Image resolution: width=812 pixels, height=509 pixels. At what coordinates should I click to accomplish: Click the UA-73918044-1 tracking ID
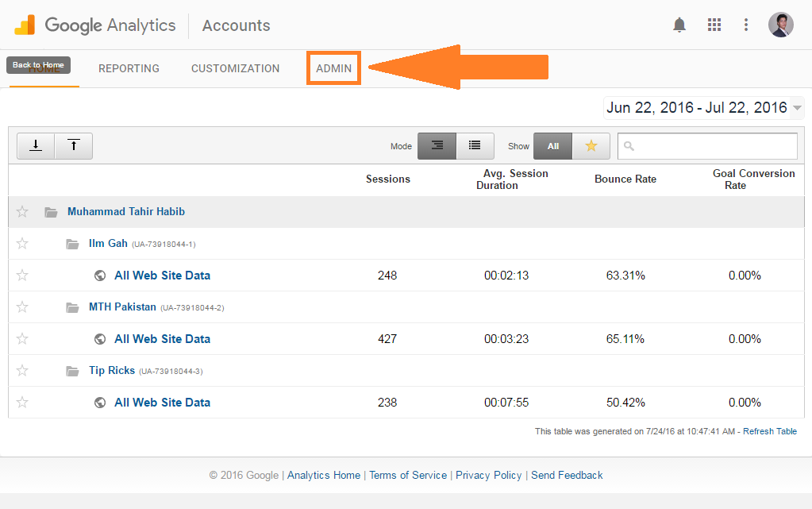click(164, 244)
